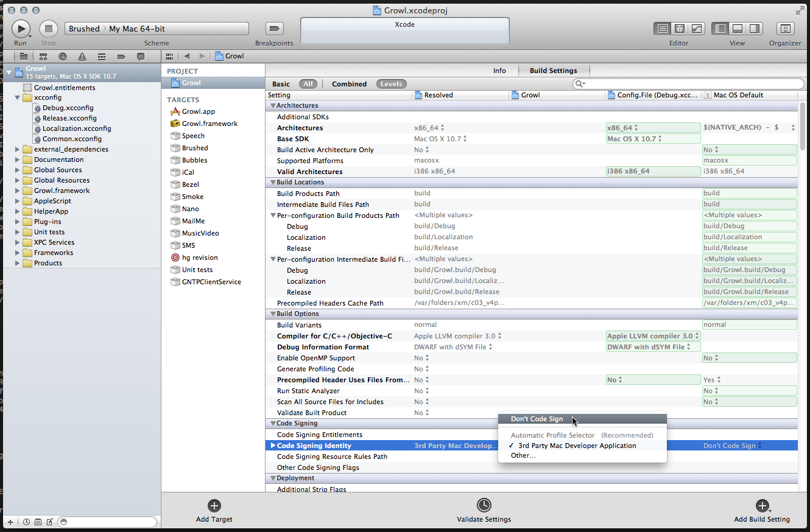Click the navigator filter field
810x532 pixels.
click(108, 522)
